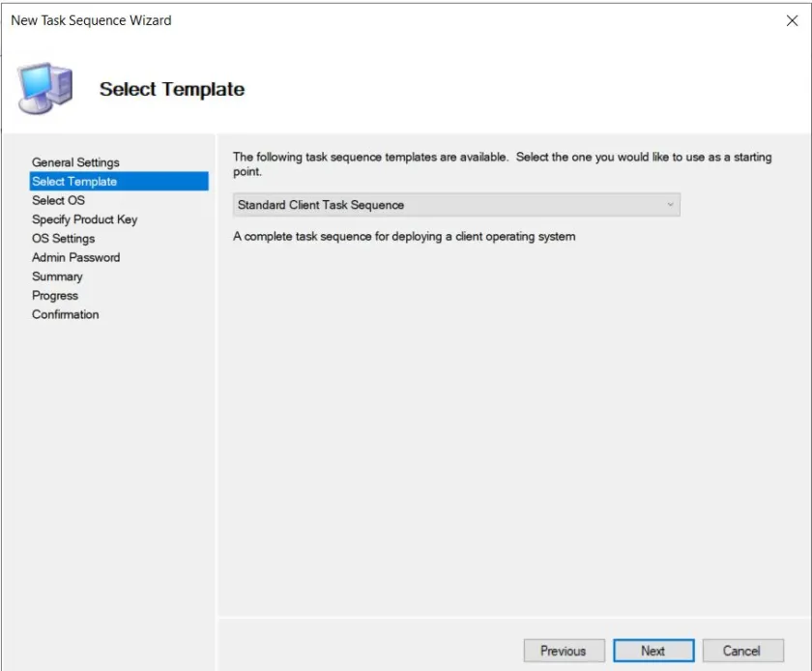The image size is (812, 671).
Task: Click the complete task sequence description text
Action: [404, 237]
